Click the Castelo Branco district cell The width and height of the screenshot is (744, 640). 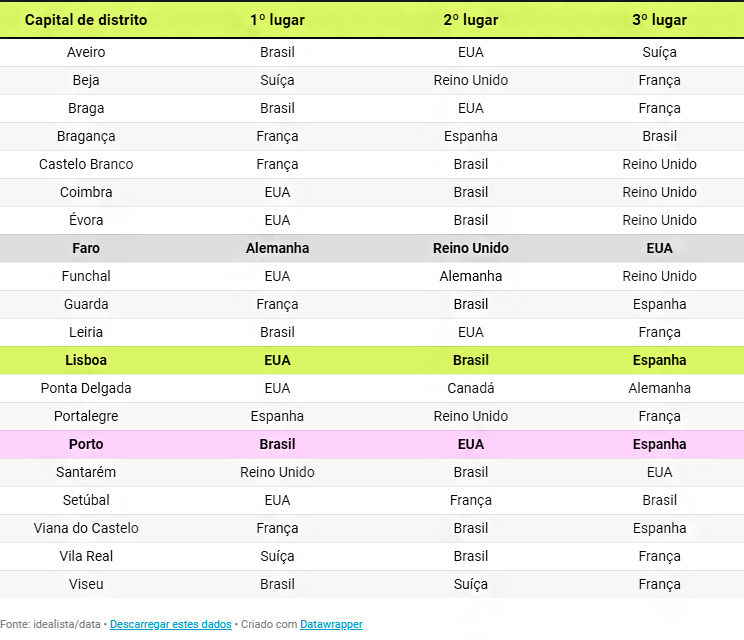tap(86, 164)
